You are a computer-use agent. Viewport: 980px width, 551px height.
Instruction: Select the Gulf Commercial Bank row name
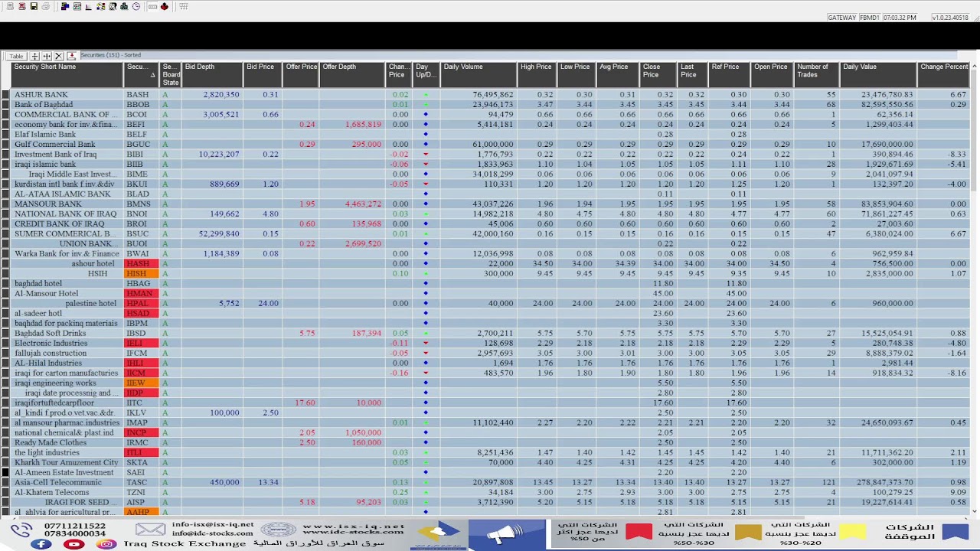(55, 145)
